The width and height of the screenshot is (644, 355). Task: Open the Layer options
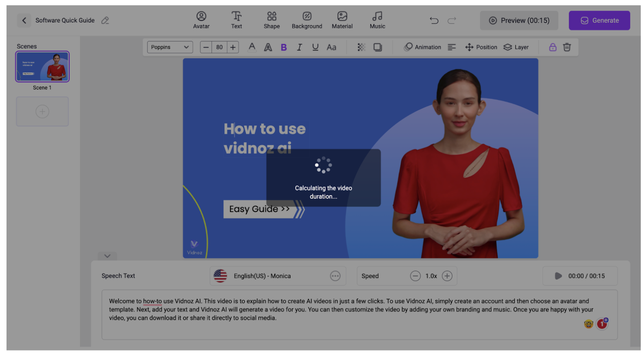(x=516, y=47)
